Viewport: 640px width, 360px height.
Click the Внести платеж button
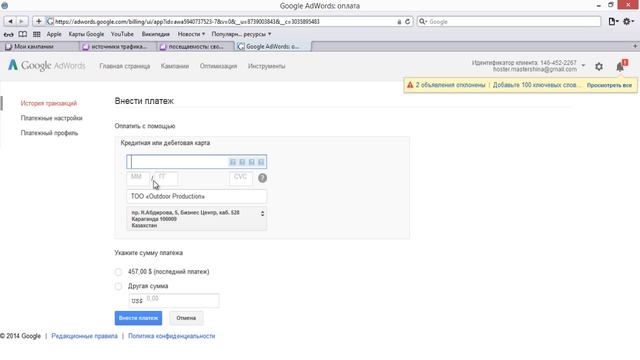coord(138,318)
